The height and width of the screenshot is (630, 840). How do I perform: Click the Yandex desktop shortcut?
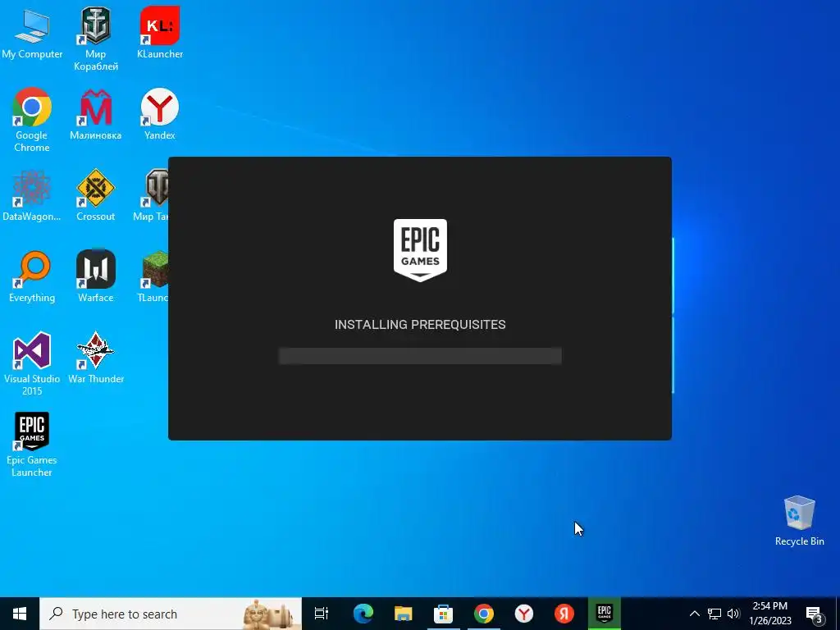[160, 113]
